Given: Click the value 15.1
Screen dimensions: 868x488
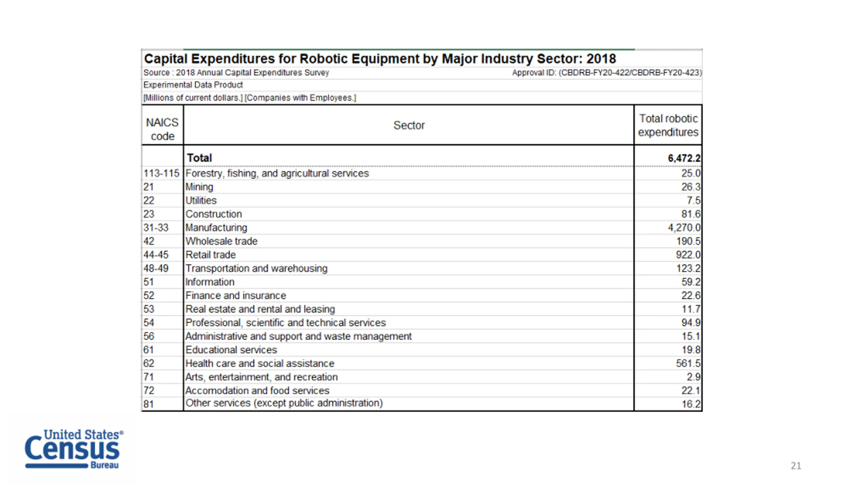Looking at the screenshot, I should [x=691, y=336].
